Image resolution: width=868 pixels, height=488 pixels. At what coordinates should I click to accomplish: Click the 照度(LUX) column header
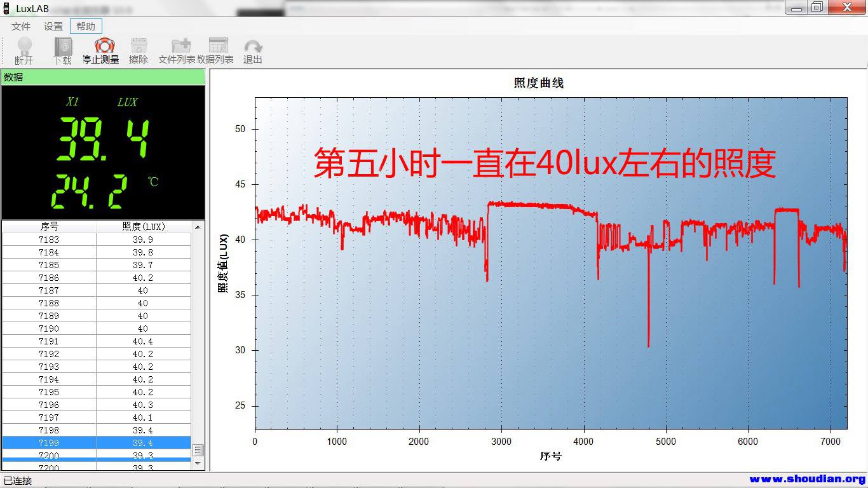143,226
